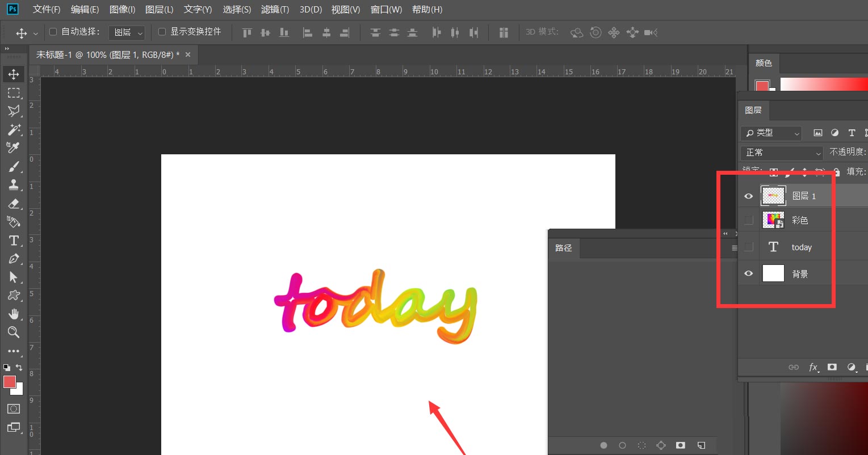Image resolution: width=868 pixels, height=455 pixels.
Task: Select the Zoom tool
Action: click(14, 332)
